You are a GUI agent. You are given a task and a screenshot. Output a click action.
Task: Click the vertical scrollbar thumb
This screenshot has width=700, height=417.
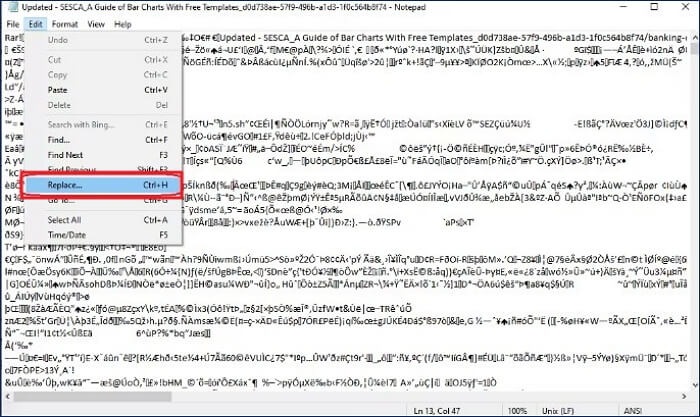point(694,48)
